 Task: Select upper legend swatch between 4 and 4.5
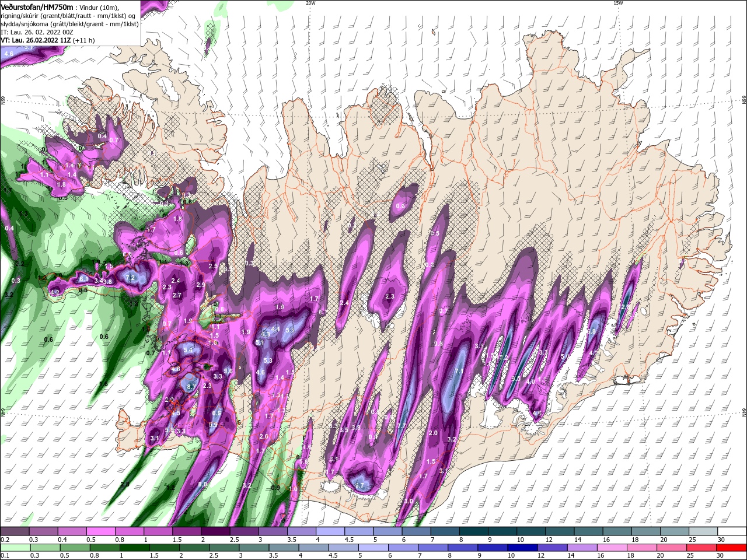tap(330, 531)
